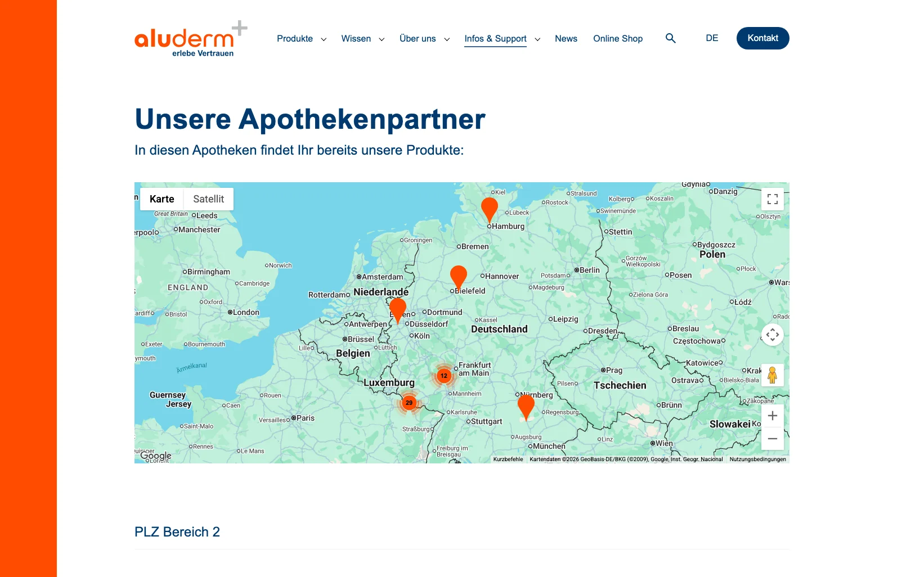The image size is (924, 577).
Task: Click the Paris city label
Action: (x=306, y=418)
